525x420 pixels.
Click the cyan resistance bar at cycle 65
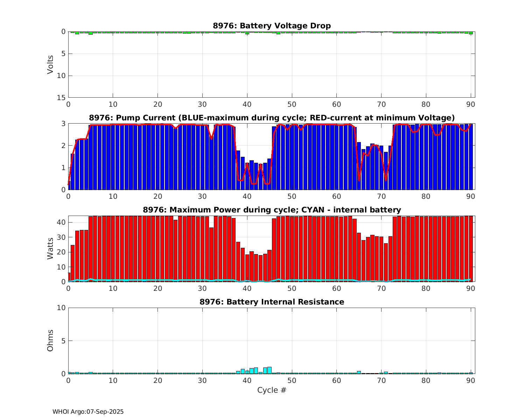[359, 372]
